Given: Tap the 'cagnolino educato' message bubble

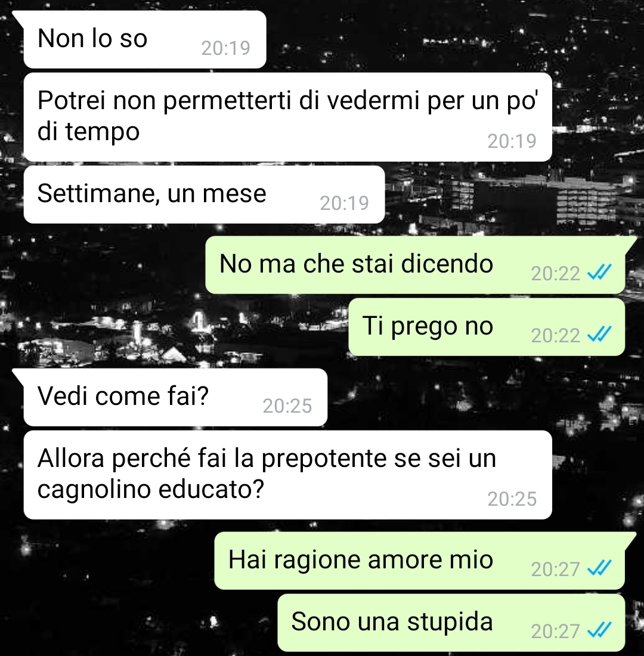Looking at the screenshot, I should 287,475.
